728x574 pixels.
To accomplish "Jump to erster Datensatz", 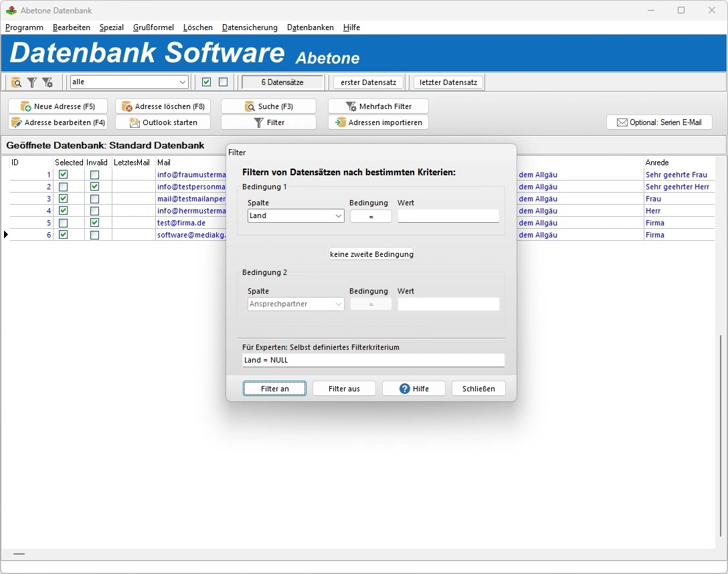I will pos(369,82).
